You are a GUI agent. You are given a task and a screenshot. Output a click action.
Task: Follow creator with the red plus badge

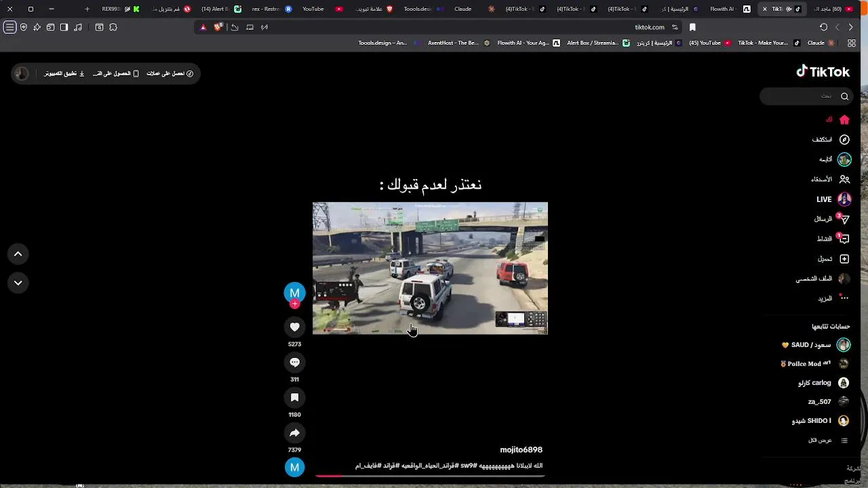click(x=294, y=304)
